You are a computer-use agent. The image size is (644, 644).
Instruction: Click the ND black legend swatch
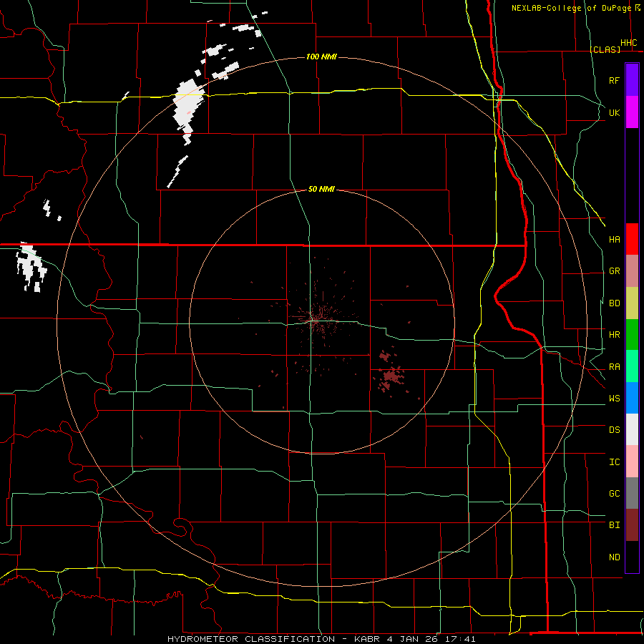tap(632, 557)
